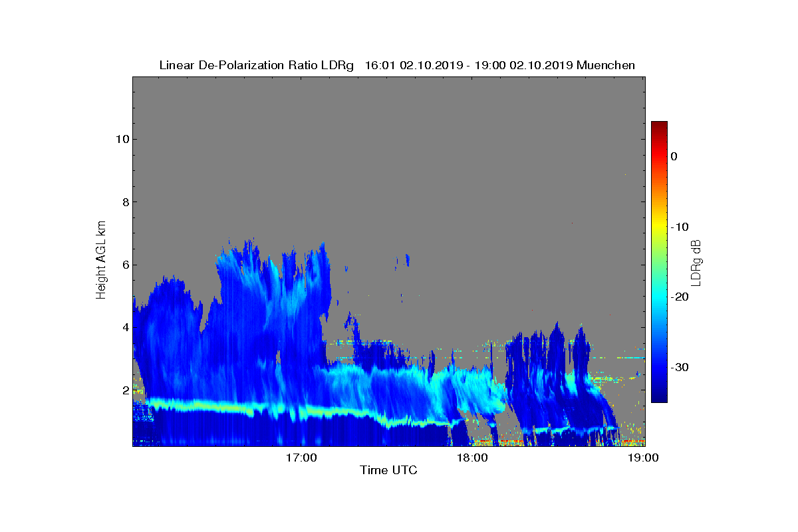Viewport: 798px width, 532px height.
Task: Click the '0' colorbar tick label
Action: [x=674, y=156]
